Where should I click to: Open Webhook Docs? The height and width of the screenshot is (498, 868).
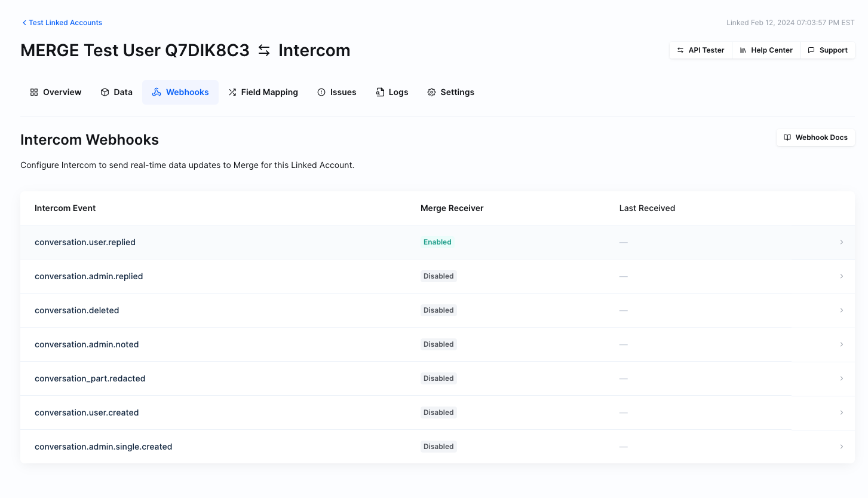(815, 138)
